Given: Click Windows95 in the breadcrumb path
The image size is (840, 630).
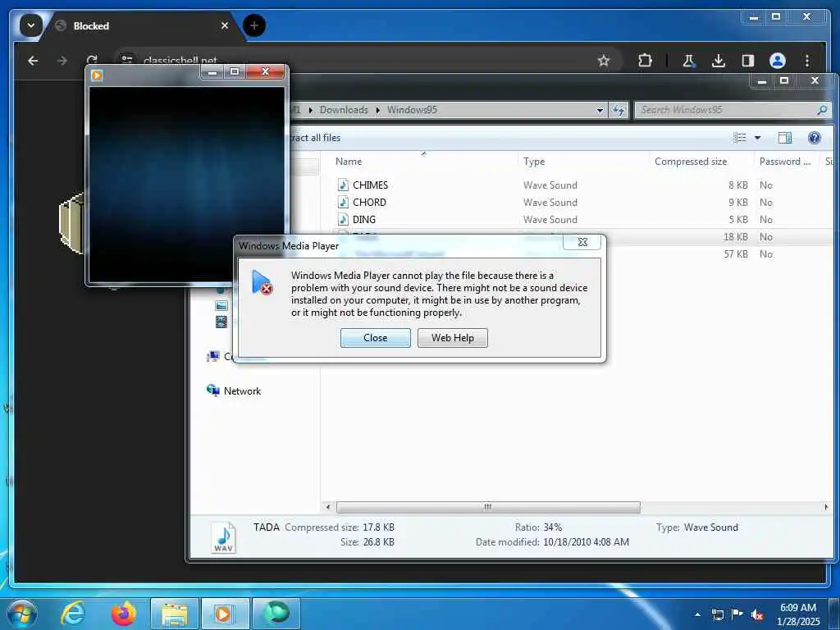Looking at the screenshot, I should 412,110.
